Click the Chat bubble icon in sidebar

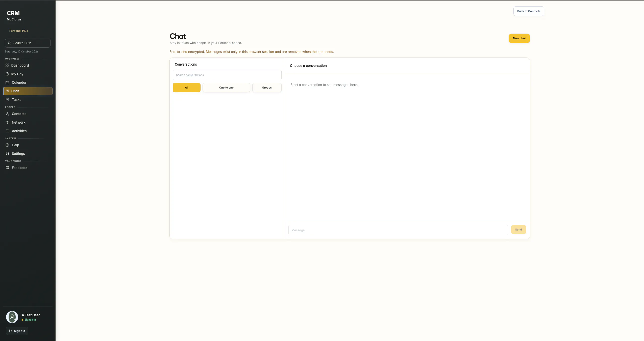(x=7, y=91)
